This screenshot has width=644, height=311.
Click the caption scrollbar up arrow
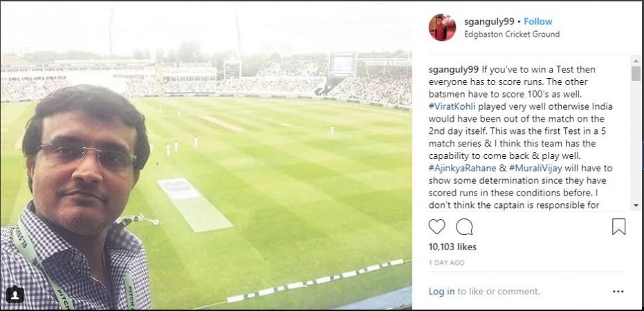coord(636,60)
